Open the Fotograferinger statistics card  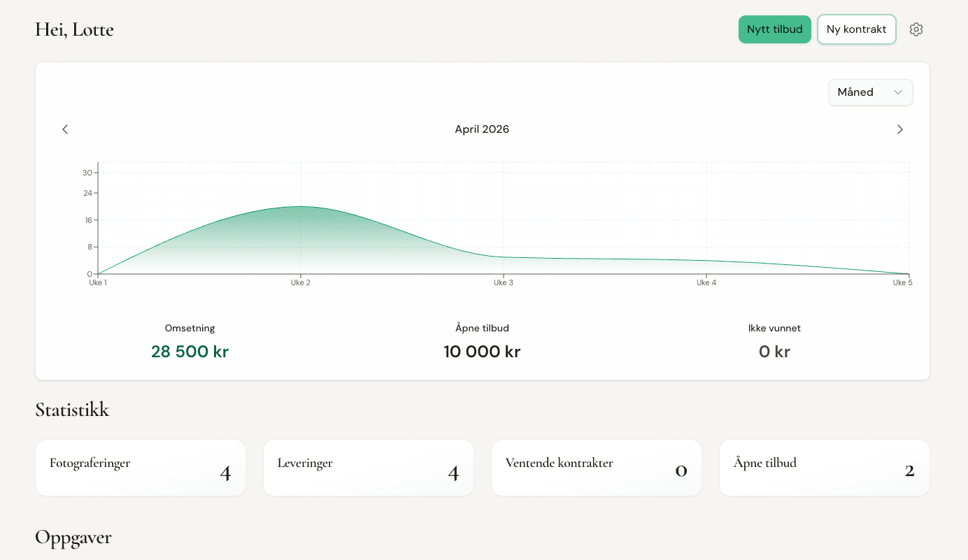tap(141, 468)
